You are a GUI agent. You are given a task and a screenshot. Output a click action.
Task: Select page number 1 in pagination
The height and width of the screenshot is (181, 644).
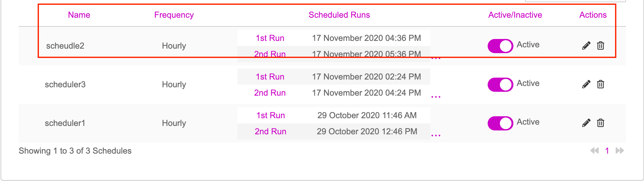point(607,151)
